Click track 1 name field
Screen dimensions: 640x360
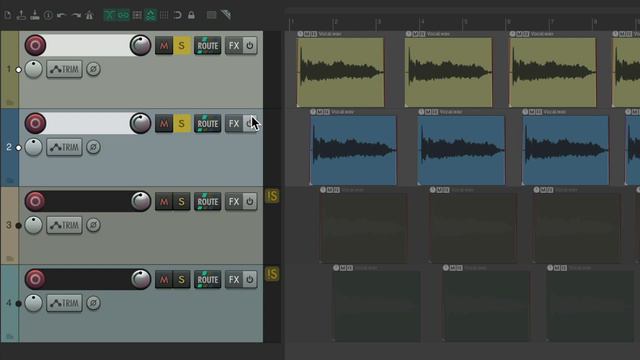point(88,45)
